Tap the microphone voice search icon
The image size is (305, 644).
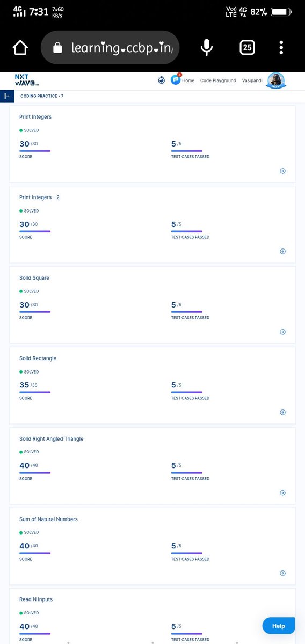[206, 48]
